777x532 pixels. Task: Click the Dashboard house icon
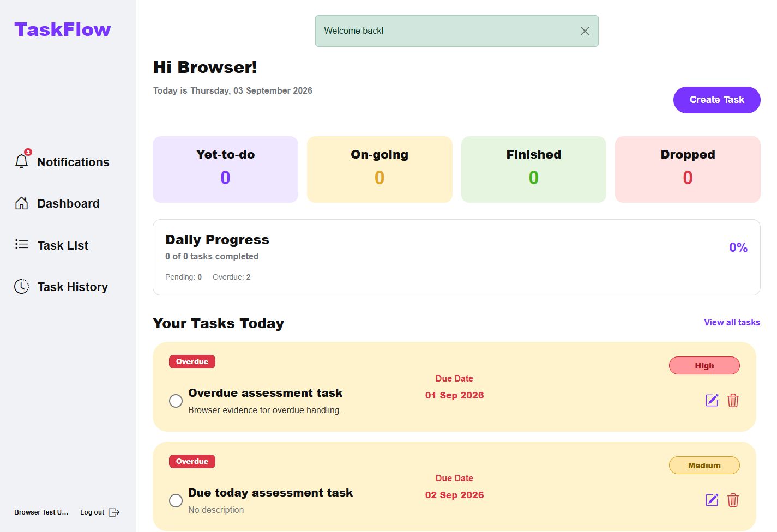click(21, 203)
